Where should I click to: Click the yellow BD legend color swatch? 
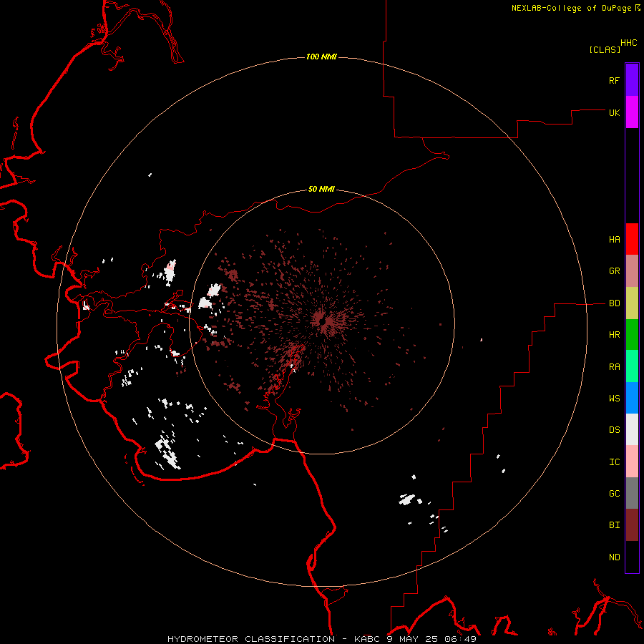click(x=632, y=303)
